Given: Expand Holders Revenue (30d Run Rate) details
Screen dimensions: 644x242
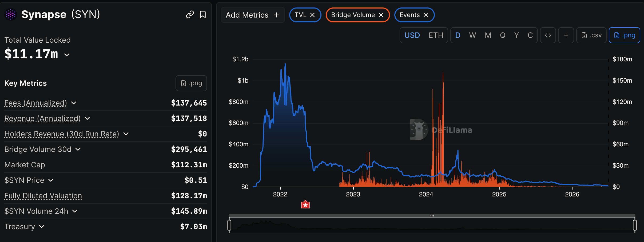Looking at the screenshot, I should (x=126, y=134).
